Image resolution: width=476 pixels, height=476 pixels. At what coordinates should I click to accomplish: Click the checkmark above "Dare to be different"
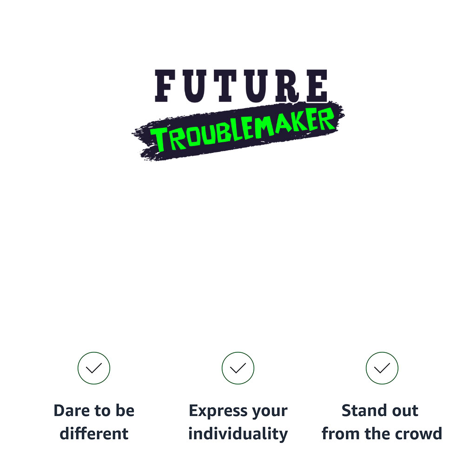click(x=94, y=368)
